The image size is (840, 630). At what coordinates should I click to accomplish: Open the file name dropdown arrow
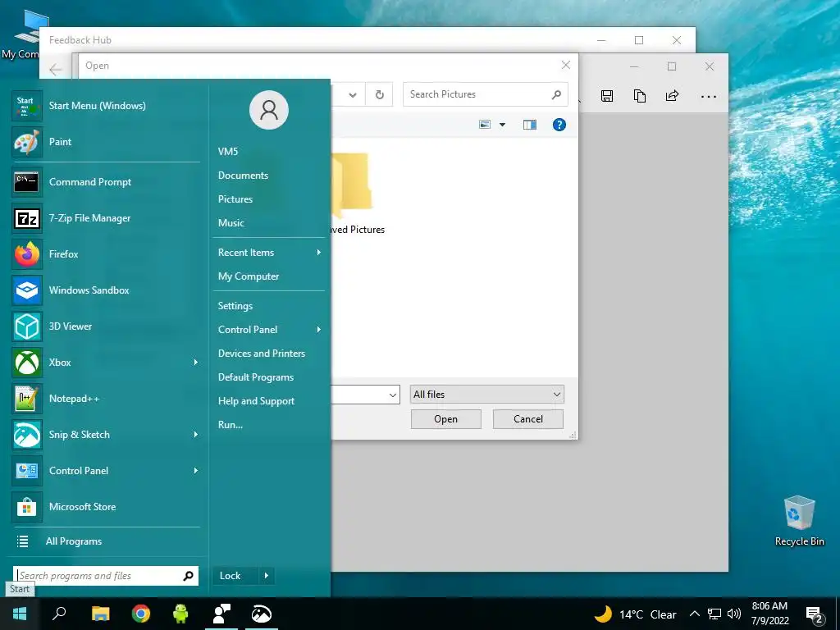pyautogui.click(x=393, y=395)
